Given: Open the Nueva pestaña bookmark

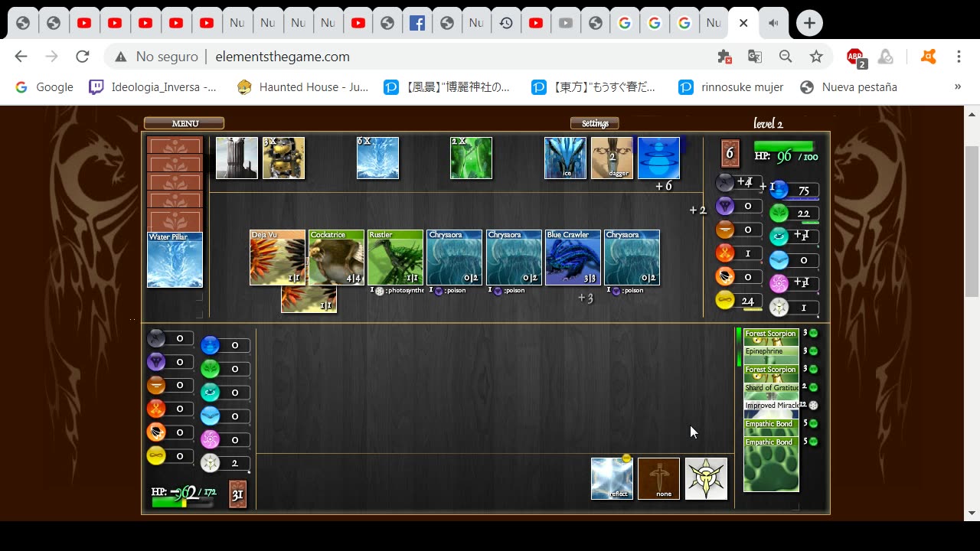Looking at the screenshot, I should (x=848, y=86).
